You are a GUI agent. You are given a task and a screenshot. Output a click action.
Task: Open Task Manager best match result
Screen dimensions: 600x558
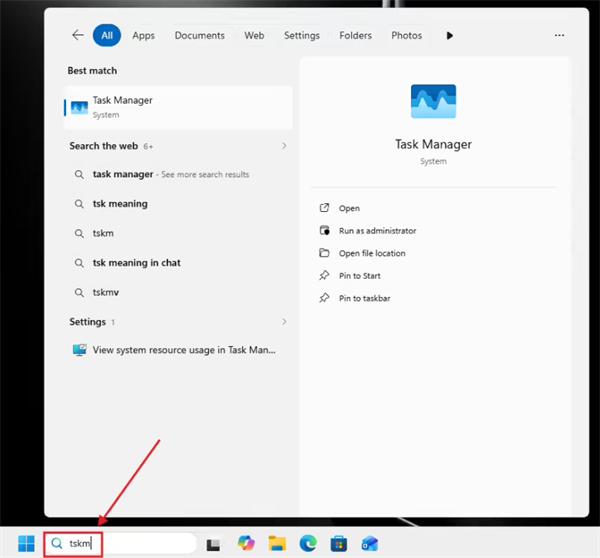coord(178,108)
